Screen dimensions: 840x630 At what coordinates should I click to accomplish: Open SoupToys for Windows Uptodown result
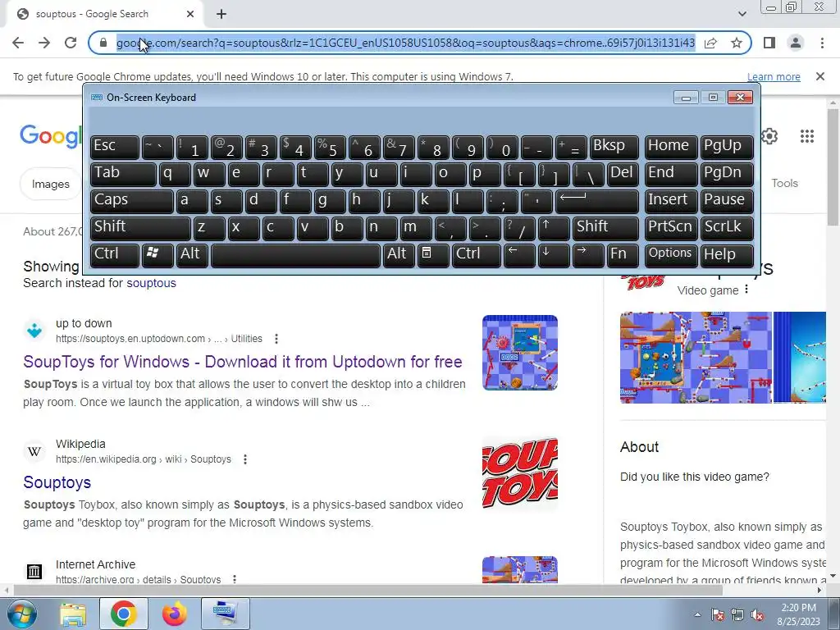pyautogui.click(x=243, y=362)
